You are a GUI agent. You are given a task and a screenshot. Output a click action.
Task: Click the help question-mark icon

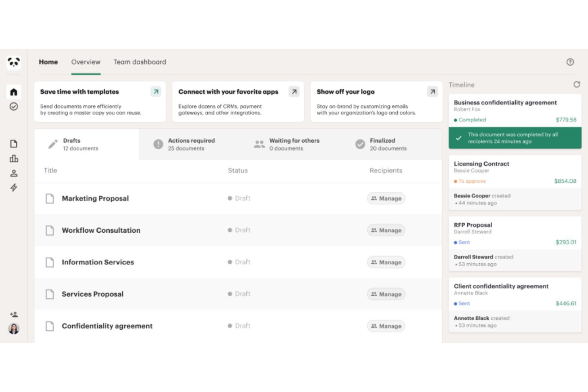point(570,62)
